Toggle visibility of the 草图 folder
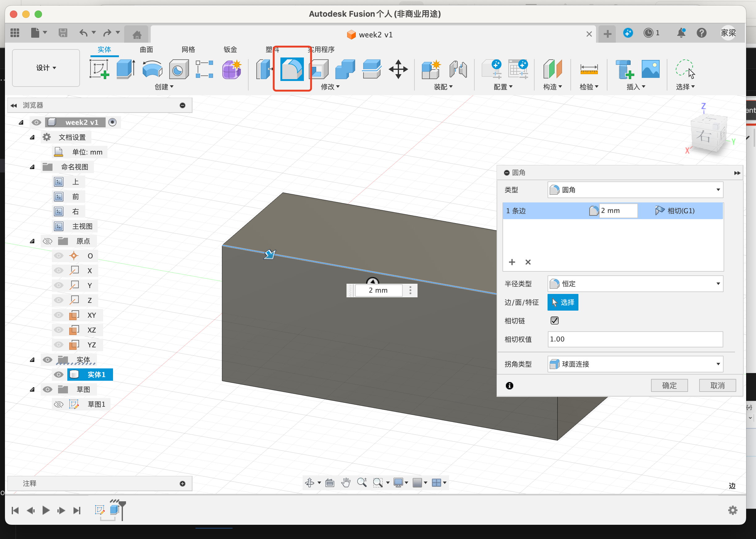 48,390
